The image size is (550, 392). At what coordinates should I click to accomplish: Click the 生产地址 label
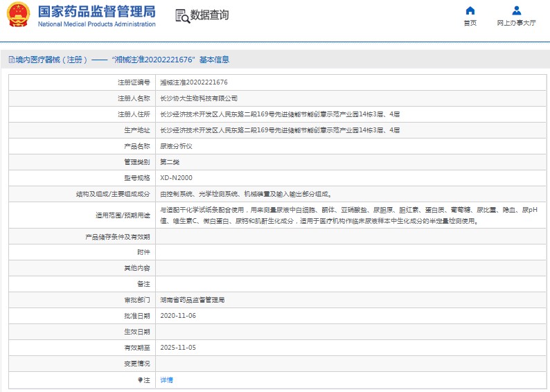point(137,130)
